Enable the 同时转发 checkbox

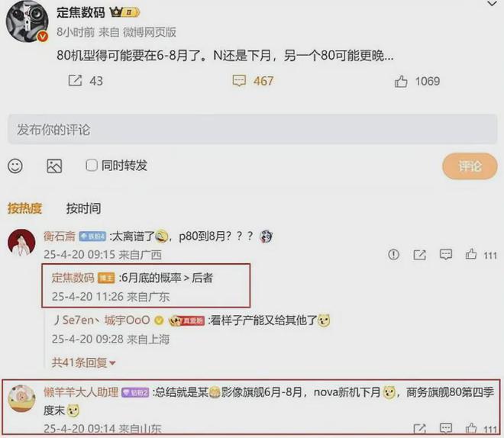pyautogui.click(x=92, y=166)
